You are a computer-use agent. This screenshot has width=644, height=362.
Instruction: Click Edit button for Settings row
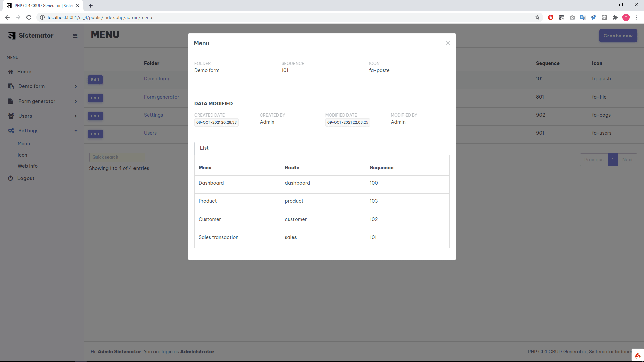(x=95, y=116)
